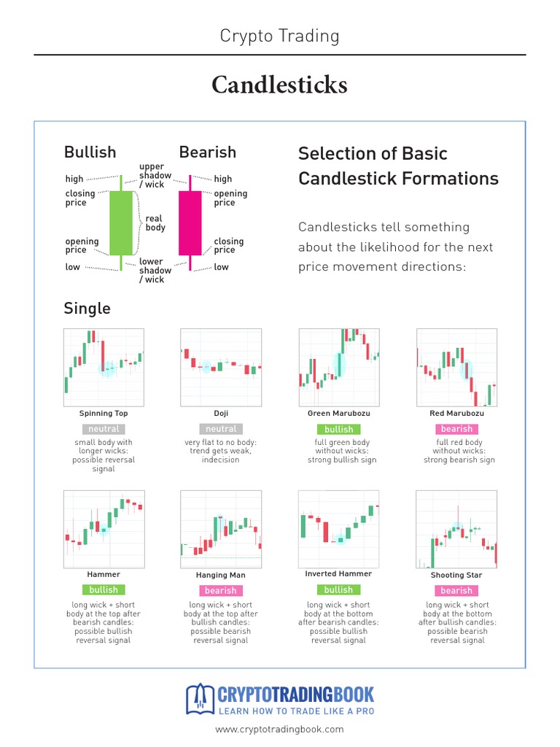
Task: Click the neutral badge under Doji
Action: coord(221,429)
